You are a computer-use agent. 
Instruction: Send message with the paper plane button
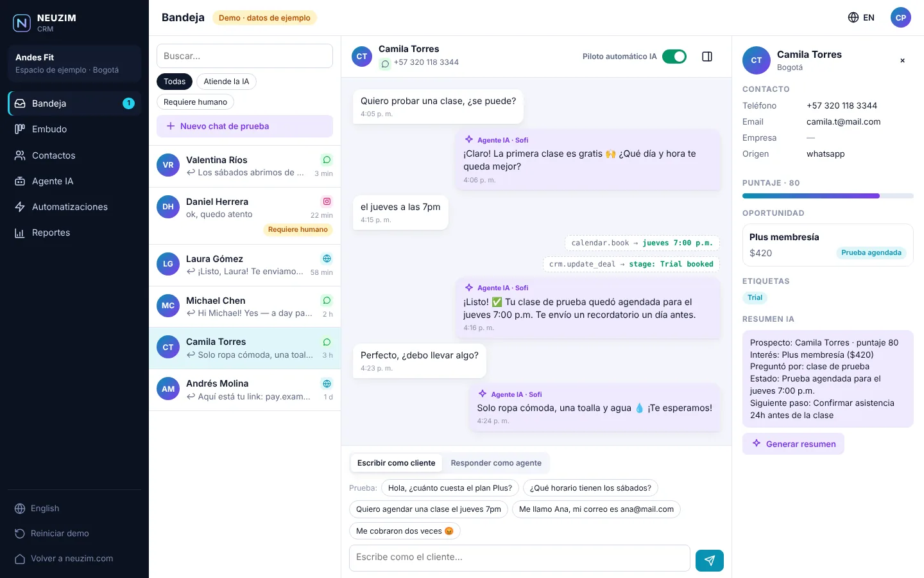pyautogui.click(x=710, y=561)
